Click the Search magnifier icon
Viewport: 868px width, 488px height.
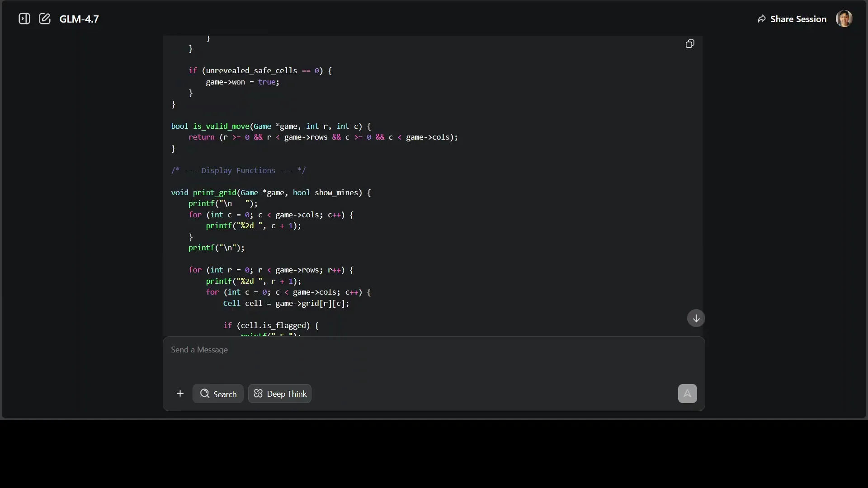206,394
